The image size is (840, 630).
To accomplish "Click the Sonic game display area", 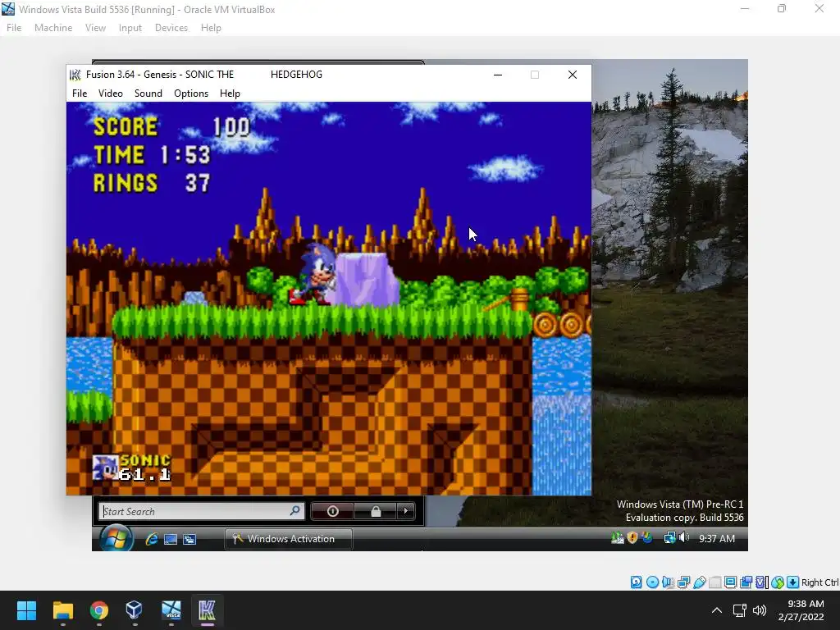I will coord(329,299).
